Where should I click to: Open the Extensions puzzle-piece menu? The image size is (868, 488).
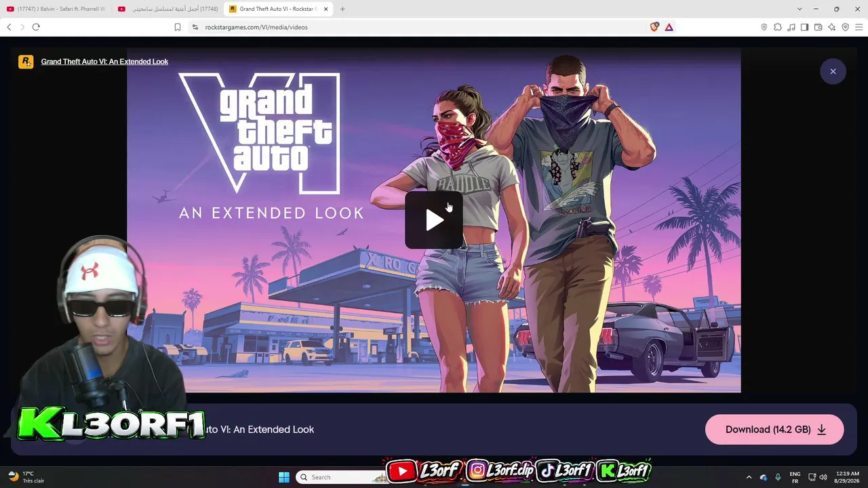point(778,27)
